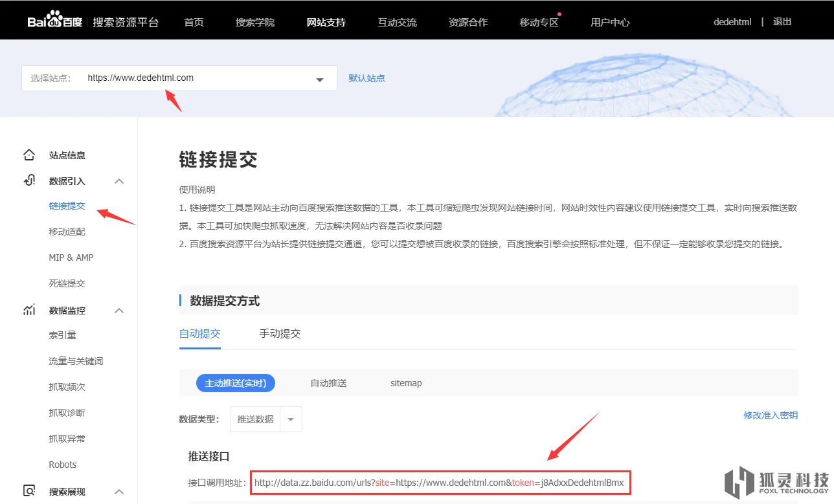Open 移动专区 in the top navigation

(539, 22)
